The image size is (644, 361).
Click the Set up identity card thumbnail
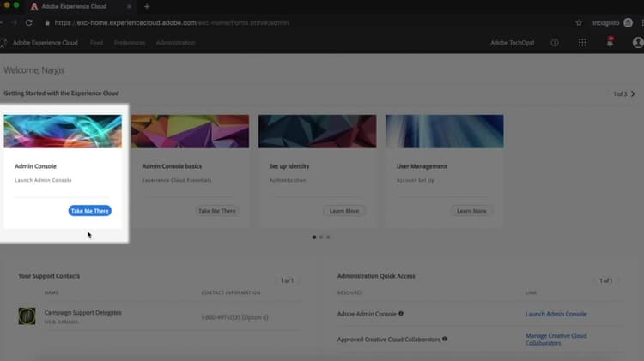tap(317, 131)
